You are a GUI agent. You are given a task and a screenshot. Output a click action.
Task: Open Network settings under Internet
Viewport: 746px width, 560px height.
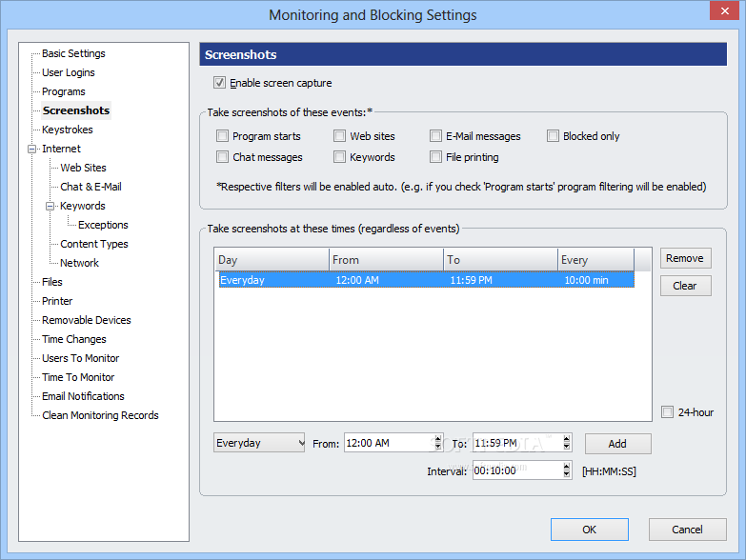(79, 263)
